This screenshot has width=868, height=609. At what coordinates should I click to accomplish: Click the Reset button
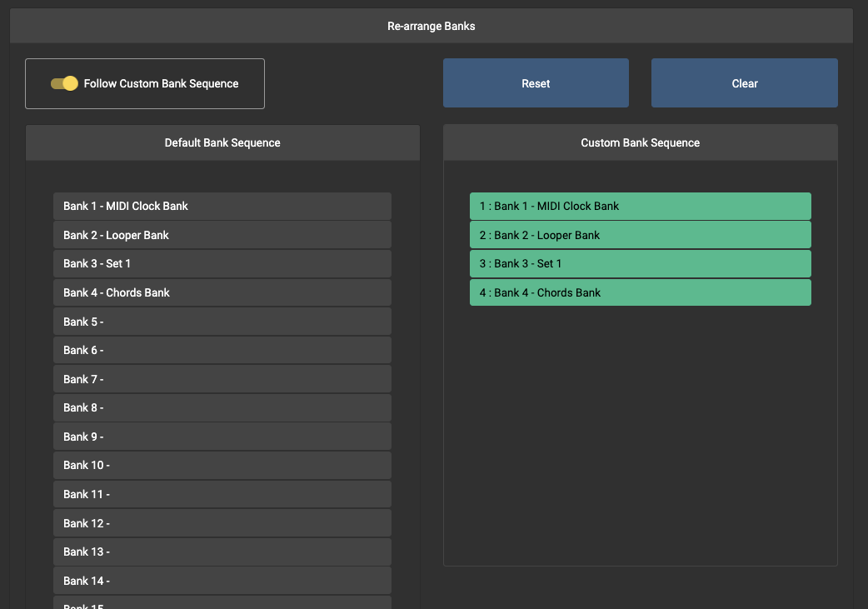point(536,83)
